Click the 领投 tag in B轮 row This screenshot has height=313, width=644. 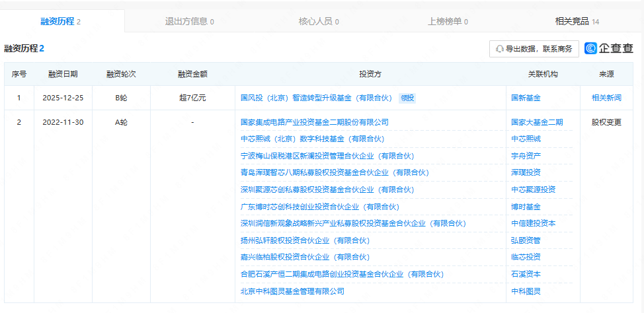tap(407, 98)
